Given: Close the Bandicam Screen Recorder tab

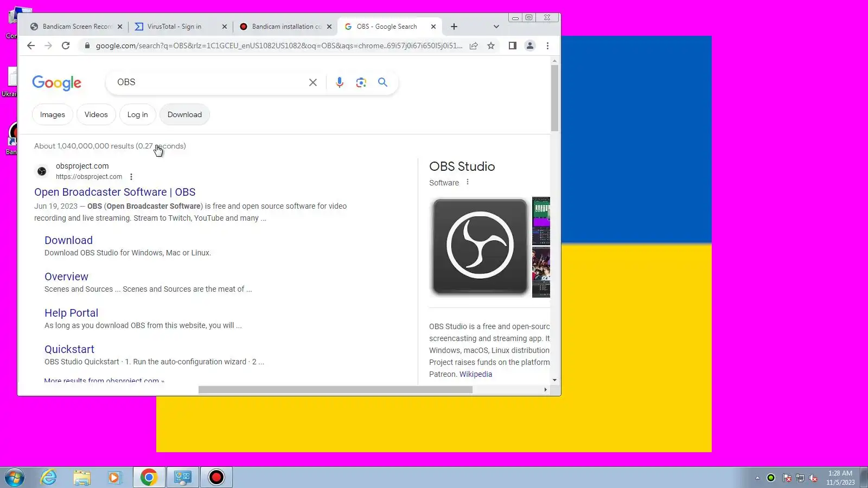Looking at the screenshot, I should point(120,27).
